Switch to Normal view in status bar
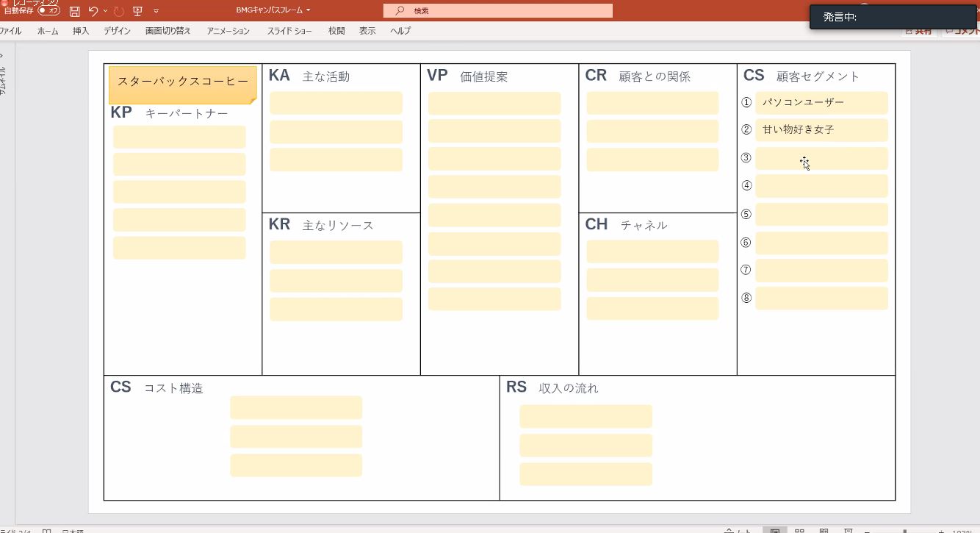This screenshot has height=533, width=980. pos(775,530)
